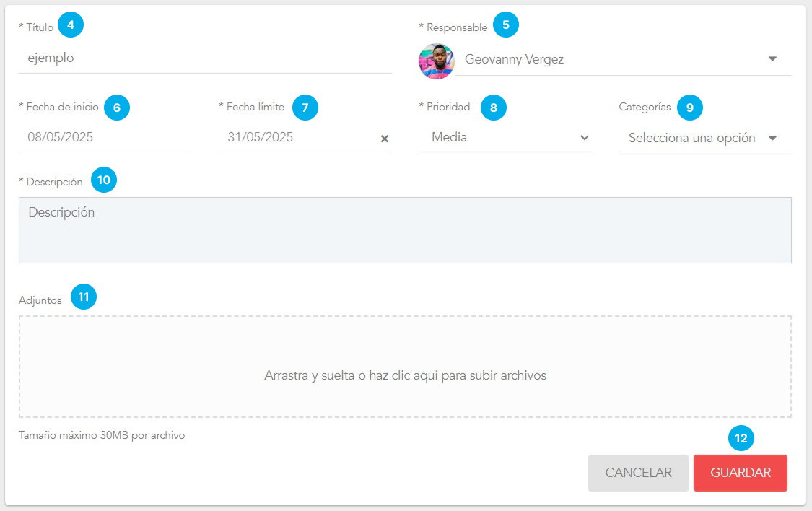This screenshot has width=812, height=511.
Task: Click Geovanny Vergez's profile avatar
Action: 437,61
